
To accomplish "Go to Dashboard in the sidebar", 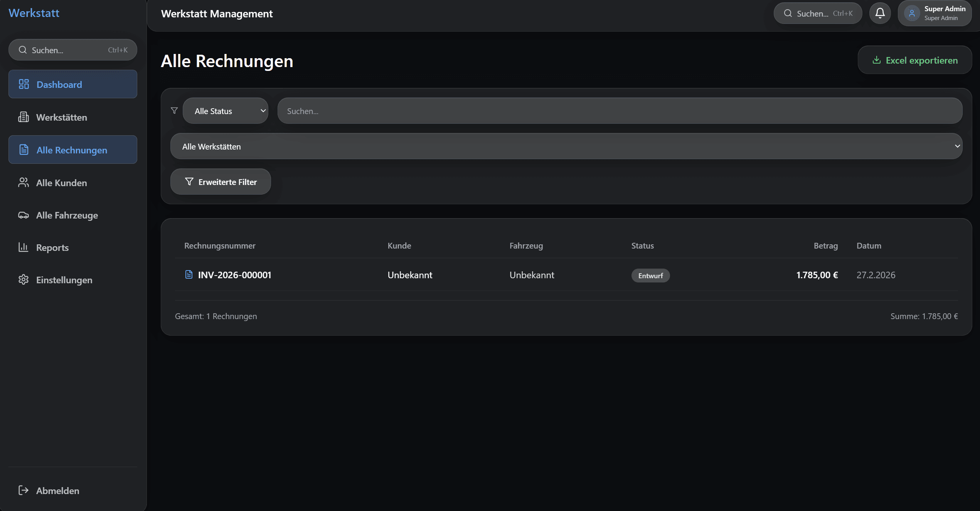I will (x=73, y=84).
